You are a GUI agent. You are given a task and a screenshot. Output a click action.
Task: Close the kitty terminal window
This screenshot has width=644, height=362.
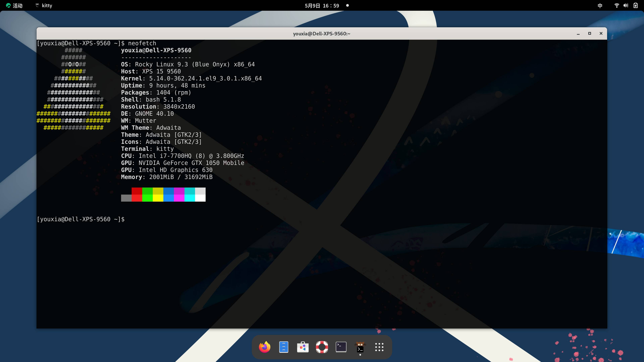(601, 34)
